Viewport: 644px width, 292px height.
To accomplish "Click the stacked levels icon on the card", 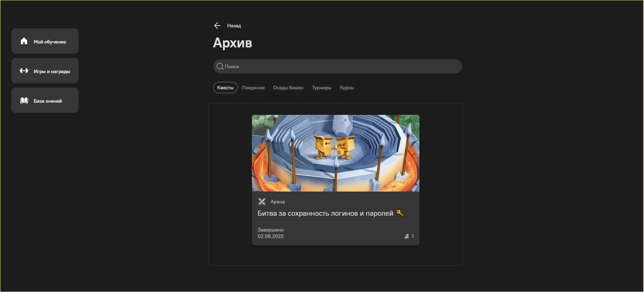I will [406, 236].
